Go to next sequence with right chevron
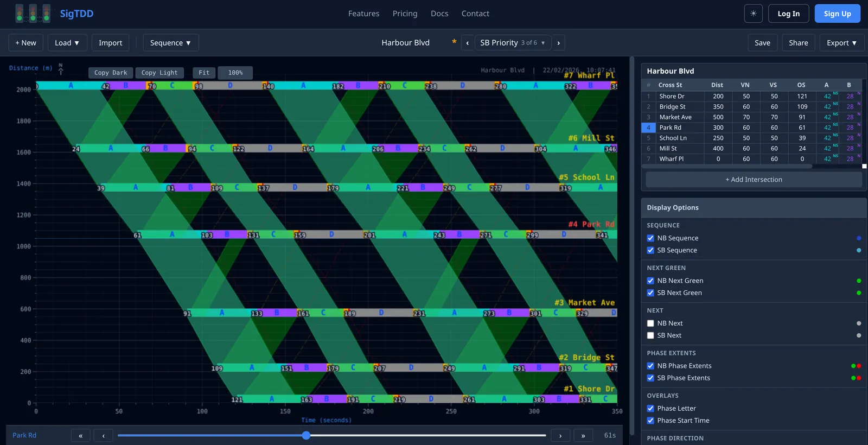868x445 pixels. click(558, 43)
